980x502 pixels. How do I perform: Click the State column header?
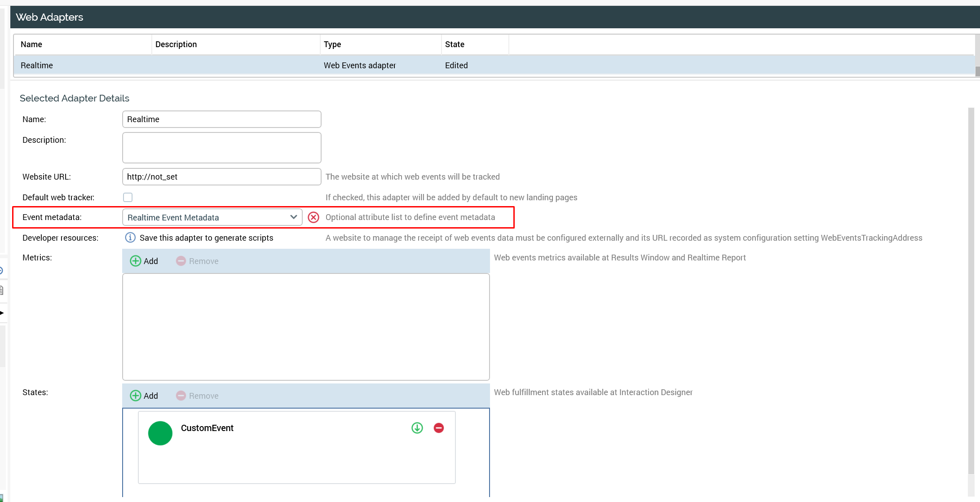point(455,44)
